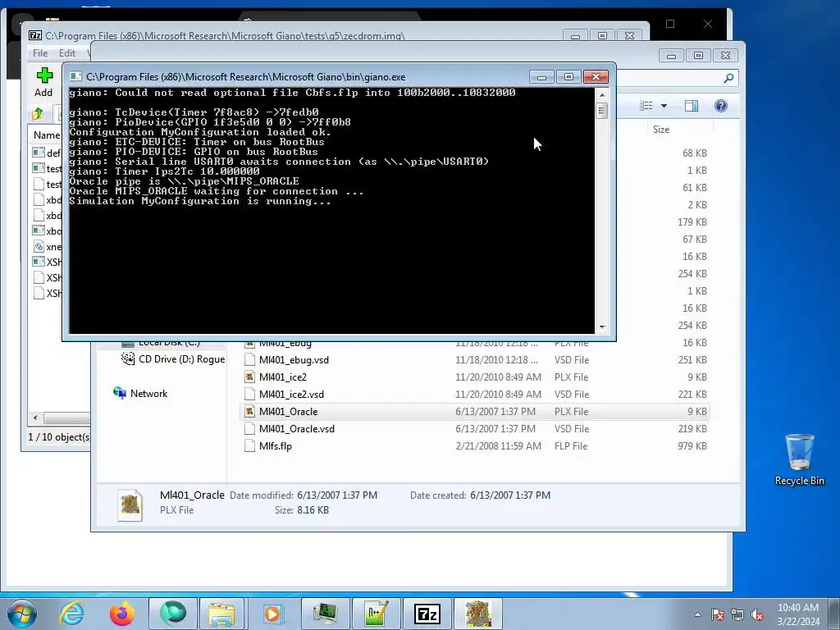Image resolution: width=840 pixels, height=630 pixels.
Task: Click the Action Center flag tray icon
Action: click(718, 614)
